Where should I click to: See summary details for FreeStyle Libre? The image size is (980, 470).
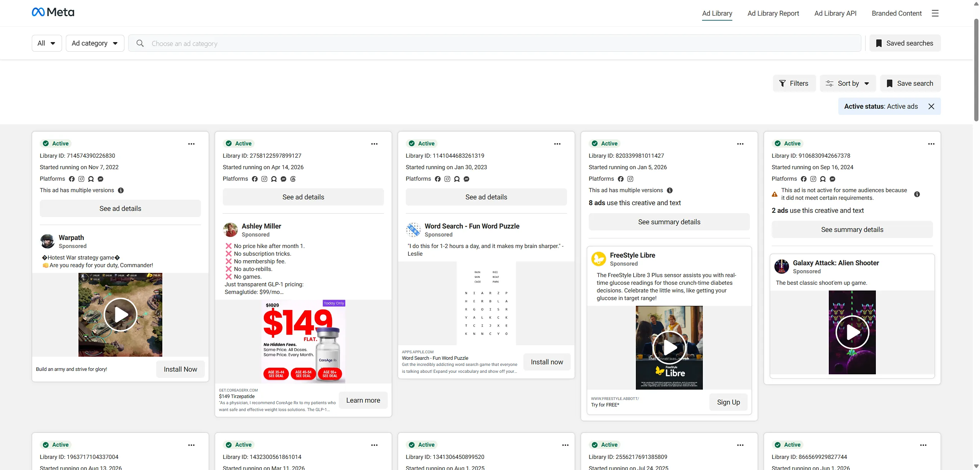click(x=669, y=222)
